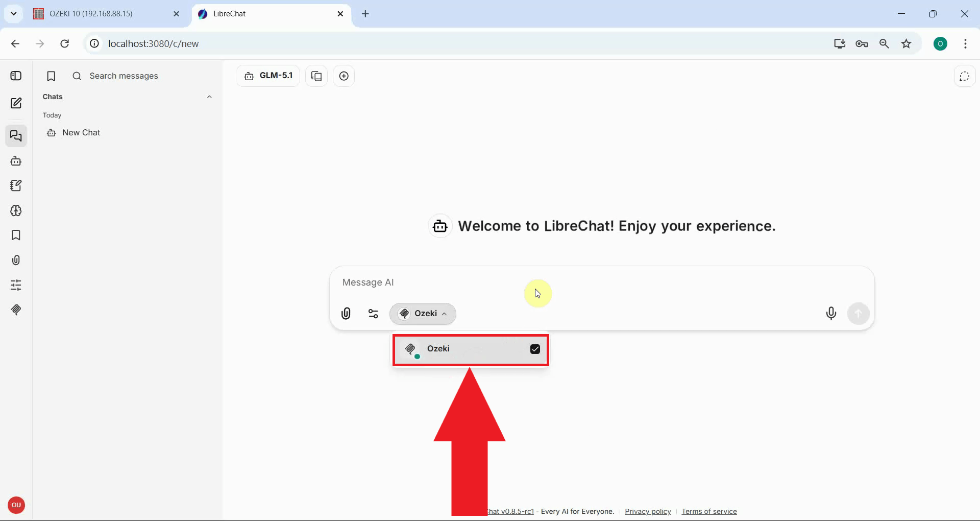
Task: Click the search magnifier icon in the sidebar
Action: coord(77,76)
